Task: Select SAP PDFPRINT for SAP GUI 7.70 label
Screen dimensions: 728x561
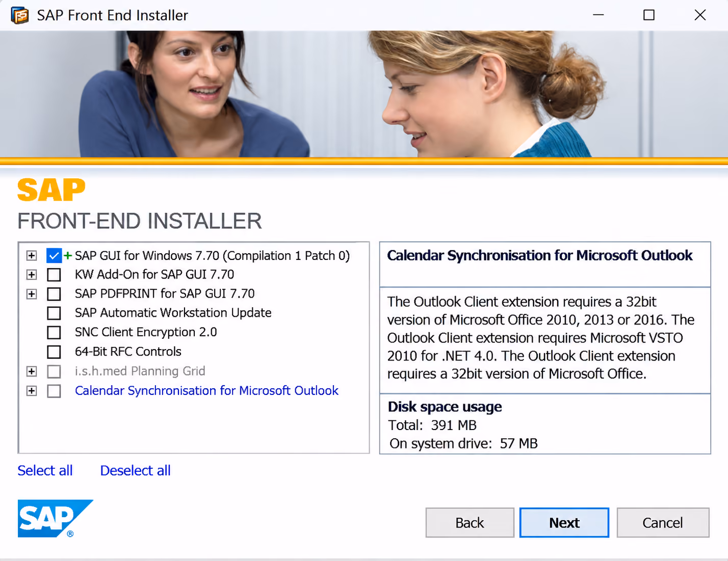Action: (165, 294)
